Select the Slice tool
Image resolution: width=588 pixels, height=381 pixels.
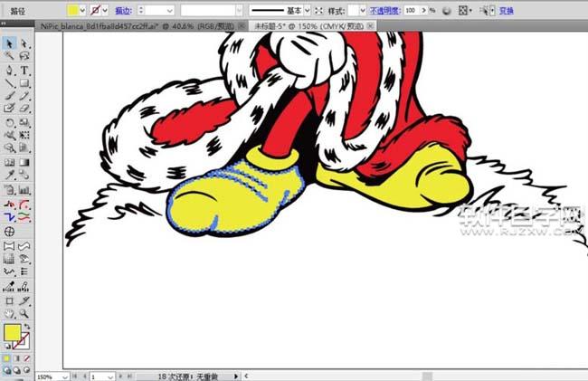24,300
